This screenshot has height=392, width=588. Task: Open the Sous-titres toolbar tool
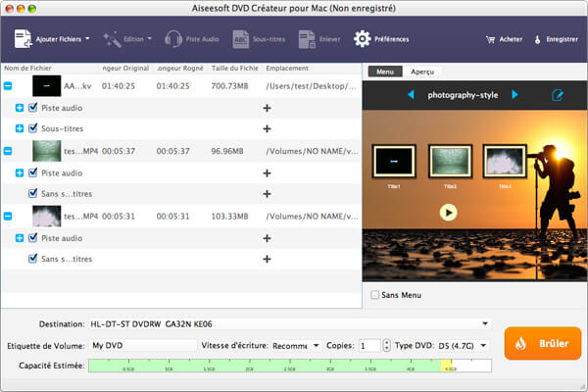pos(241,39)
